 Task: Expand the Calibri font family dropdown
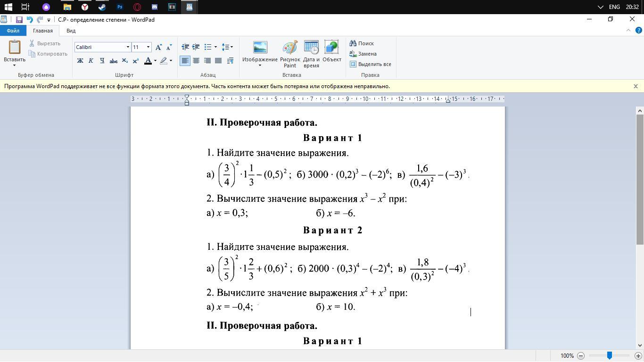(x=127, y=47)
